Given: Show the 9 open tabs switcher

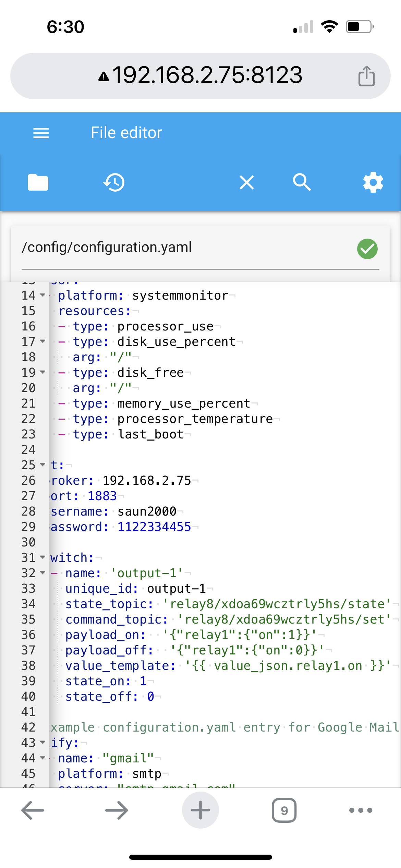Looking at the screenshot, I should coord(284,810).
